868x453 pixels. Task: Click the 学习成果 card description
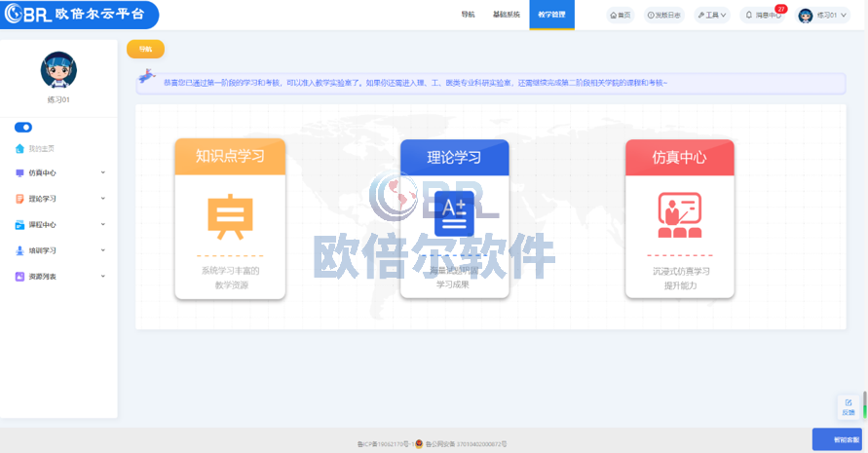pyautogui.click(x=453, y=284)
